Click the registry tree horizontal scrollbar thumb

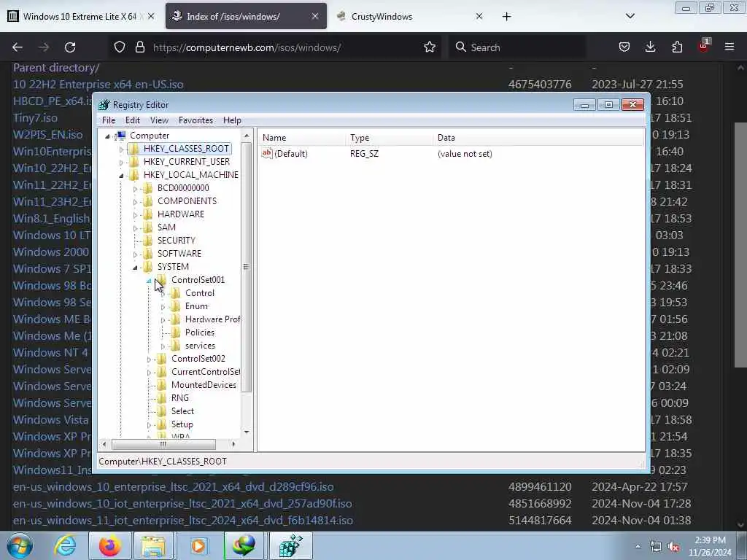tap(163, 444)
